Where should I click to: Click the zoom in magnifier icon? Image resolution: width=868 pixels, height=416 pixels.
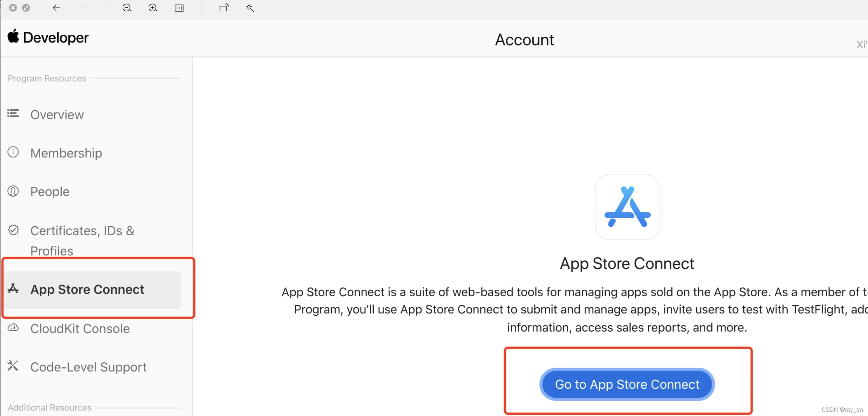point(153,8)
